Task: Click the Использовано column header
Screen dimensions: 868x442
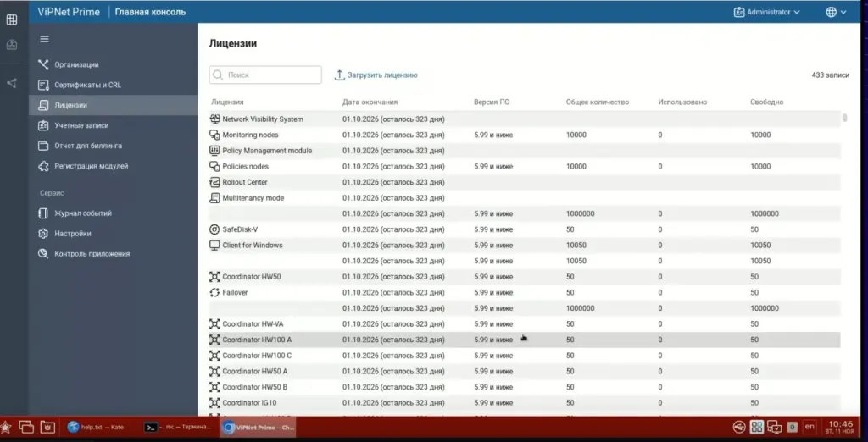Action: 682,102
